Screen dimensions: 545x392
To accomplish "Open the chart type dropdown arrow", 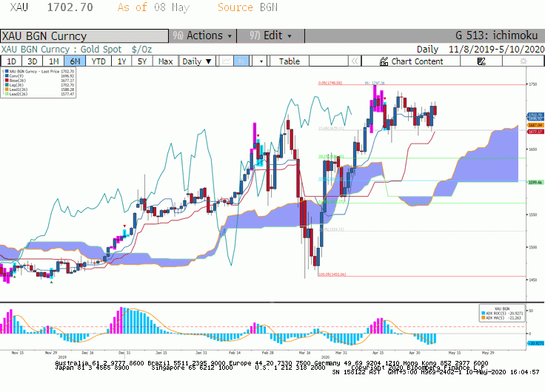I will coord(261,61).
